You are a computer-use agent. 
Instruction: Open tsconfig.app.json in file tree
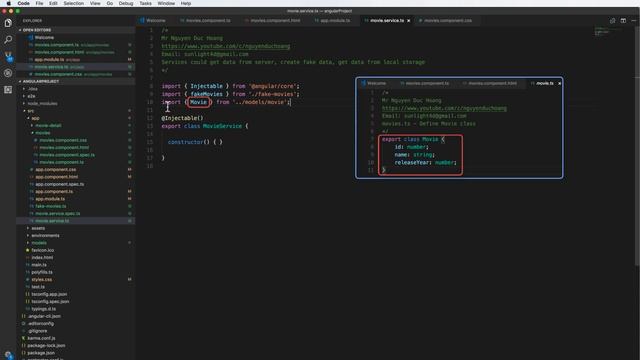pyautogui.click(x=49, y=294)
